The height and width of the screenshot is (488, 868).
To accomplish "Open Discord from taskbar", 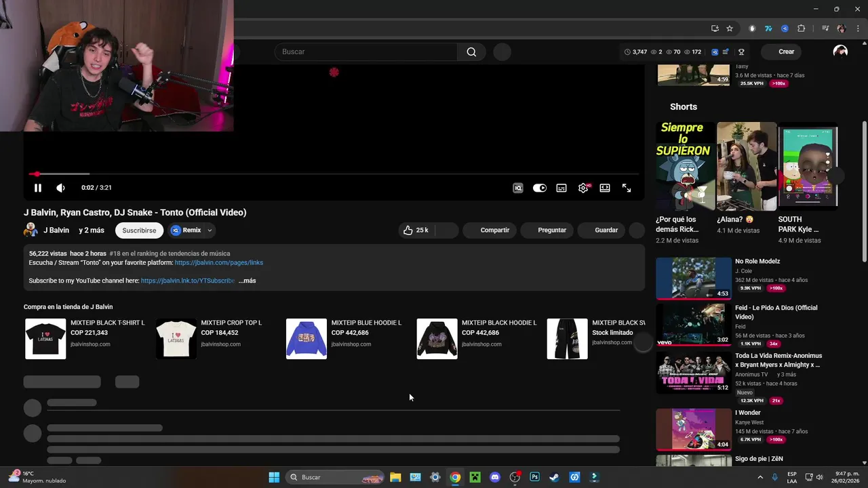I will [x=495, y=477].
